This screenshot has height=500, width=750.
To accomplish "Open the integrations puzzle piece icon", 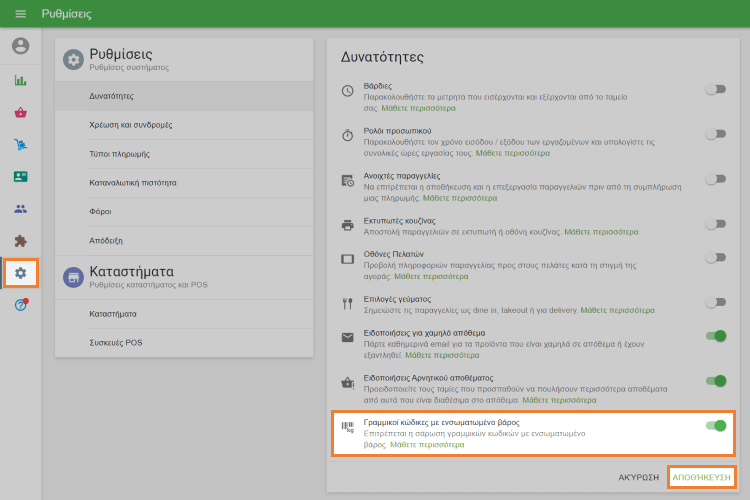I will coord(20,241).
